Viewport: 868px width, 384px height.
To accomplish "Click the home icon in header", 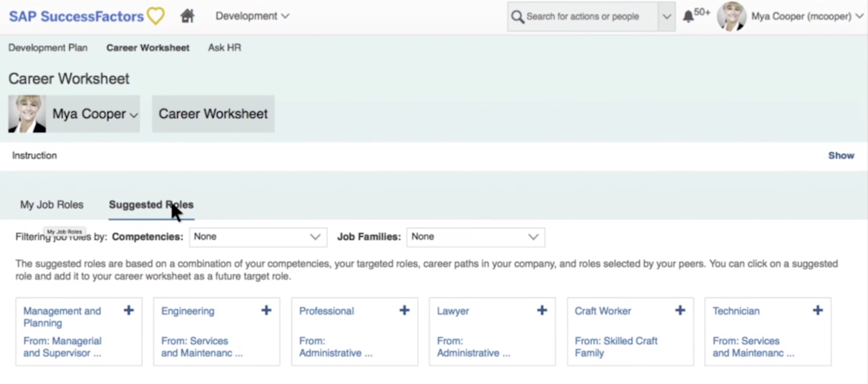I will (187, 16).
